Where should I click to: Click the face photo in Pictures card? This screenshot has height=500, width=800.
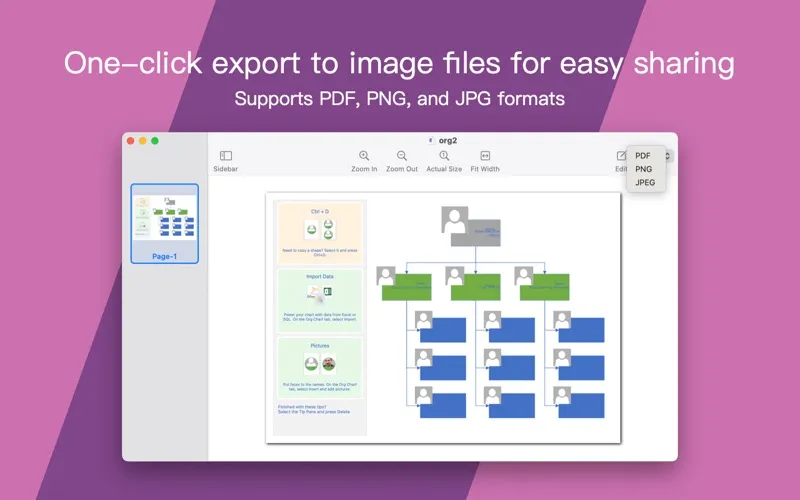coord(329,364)
